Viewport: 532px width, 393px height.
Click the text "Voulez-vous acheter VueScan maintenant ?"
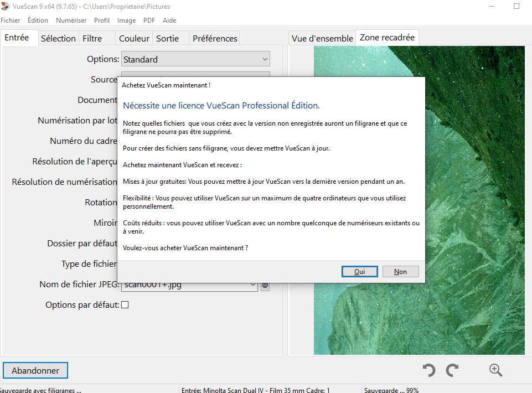185,248
